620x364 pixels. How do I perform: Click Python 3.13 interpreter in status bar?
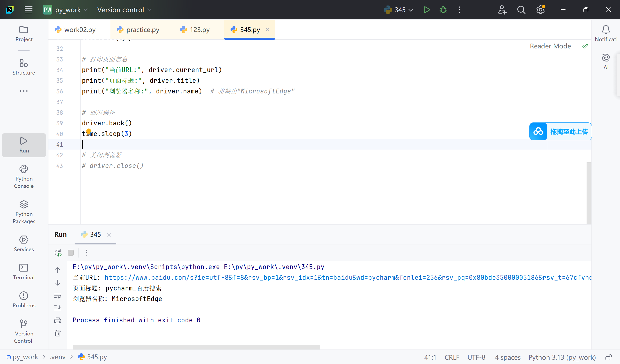point(562,357)
